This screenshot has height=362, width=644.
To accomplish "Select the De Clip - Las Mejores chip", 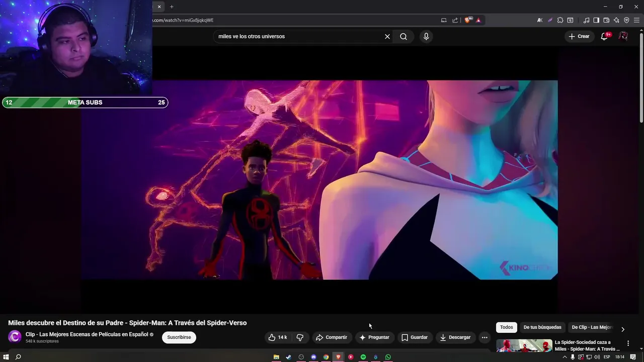I will [591, 327].
